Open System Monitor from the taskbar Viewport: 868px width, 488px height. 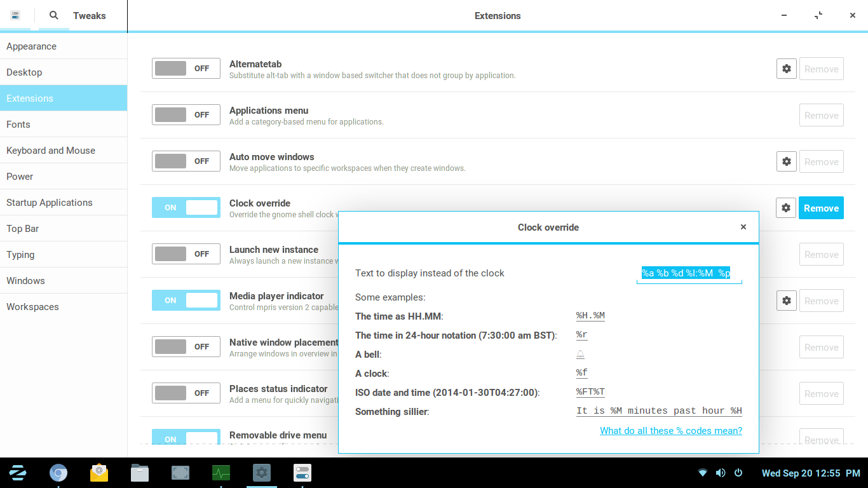tap(221, 473)
